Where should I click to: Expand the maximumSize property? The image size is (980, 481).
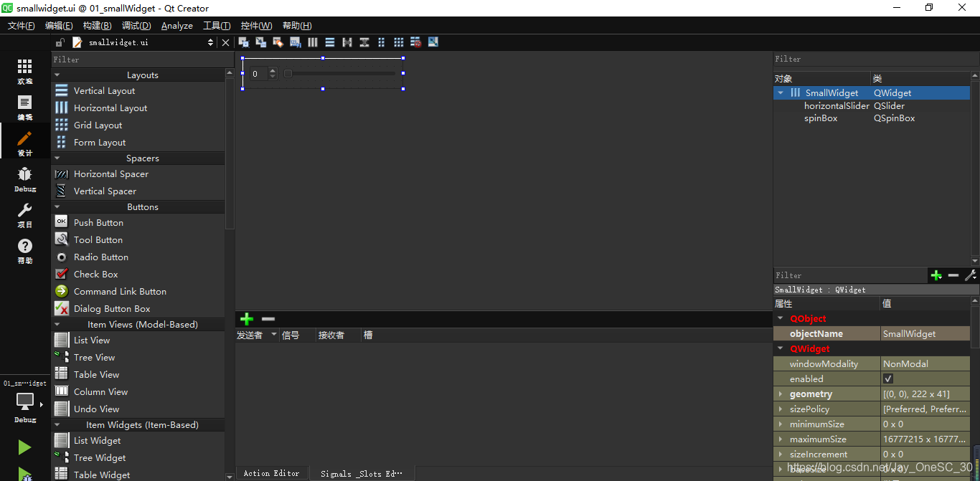781,439
